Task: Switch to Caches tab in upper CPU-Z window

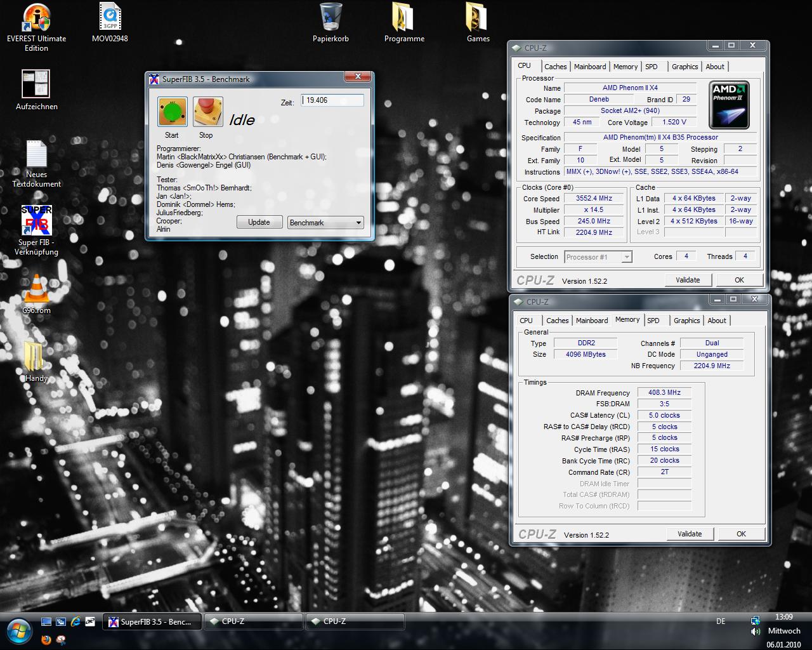Action: [556, 67]
